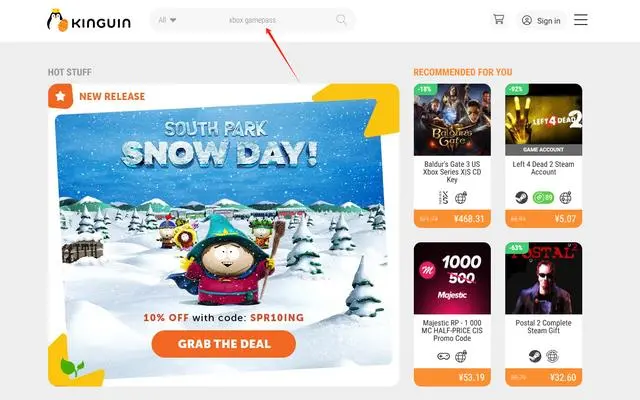Open Postal 2 Complete Steam Gift title
The image size is (640, 400).
click(x=543, y=327)
